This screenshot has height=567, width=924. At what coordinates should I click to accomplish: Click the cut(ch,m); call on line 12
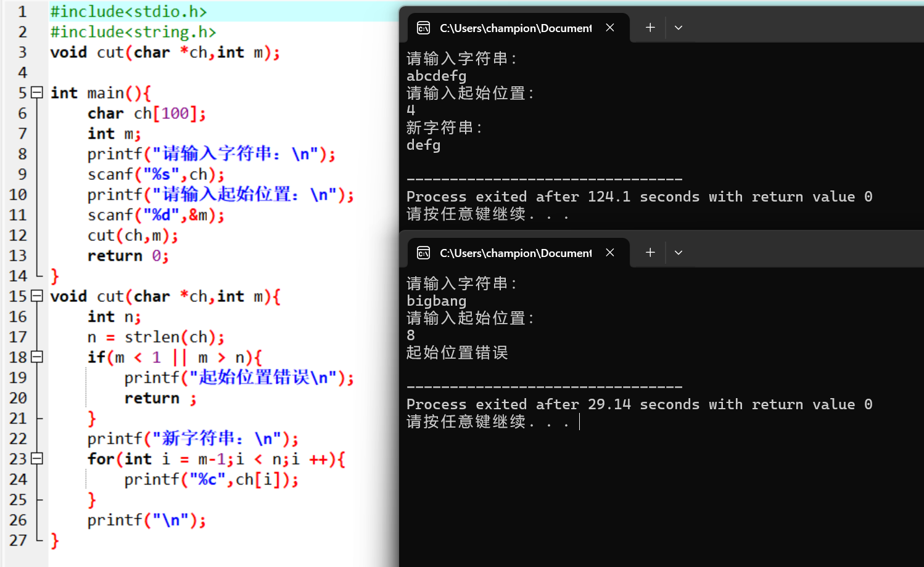click(x=133, y=235)
